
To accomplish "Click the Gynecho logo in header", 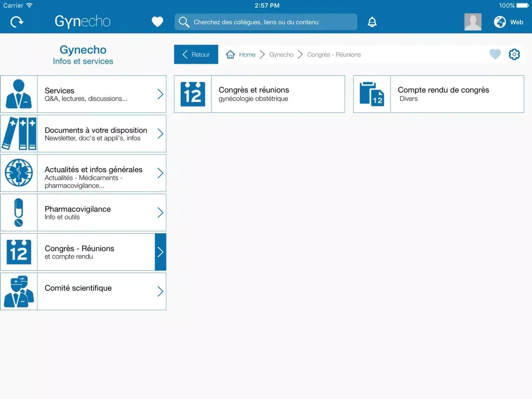I will (x=82, y=22).
